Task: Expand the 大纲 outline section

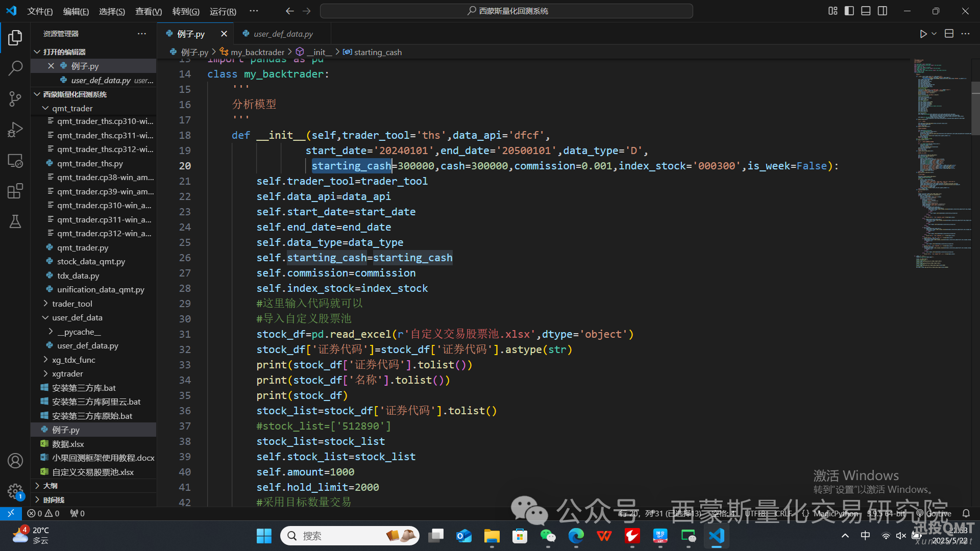Action: point(37,486)
